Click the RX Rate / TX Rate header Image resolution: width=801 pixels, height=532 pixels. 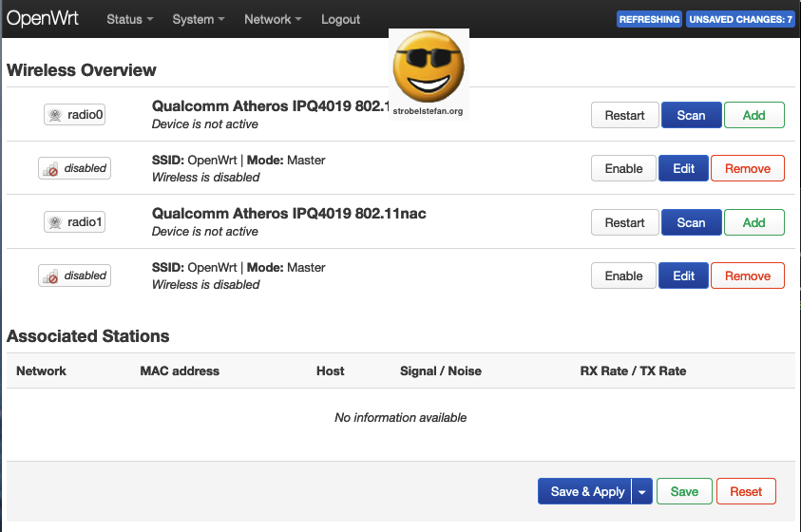tap(633, 371)
